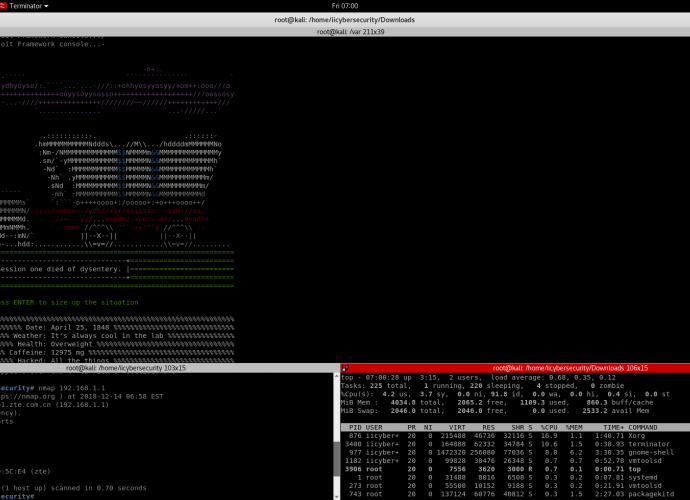Click the Tasks: 225 total line
This screenshot has height=500, width=690.
(482, 386)
